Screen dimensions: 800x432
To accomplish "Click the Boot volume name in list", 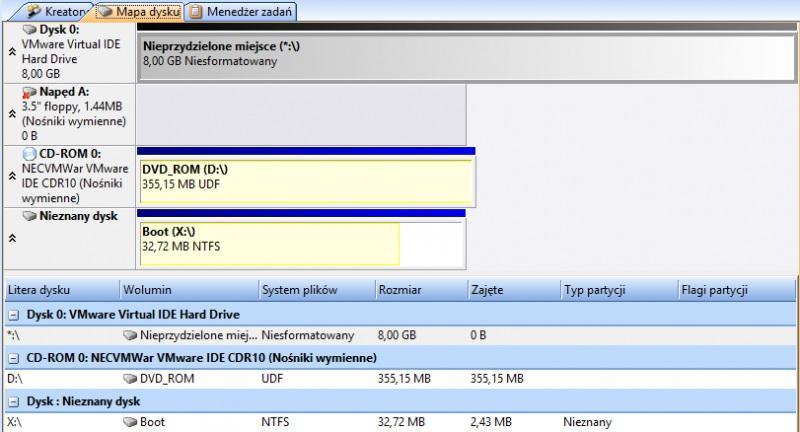I will pyautogui.click(x=152, y=422).
